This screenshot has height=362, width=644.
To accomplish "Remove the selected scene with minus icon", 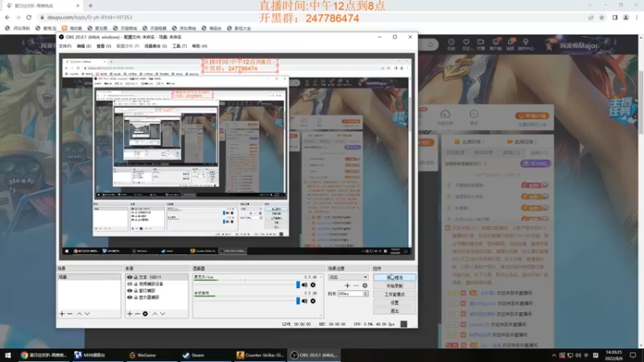I will (70, 314).
